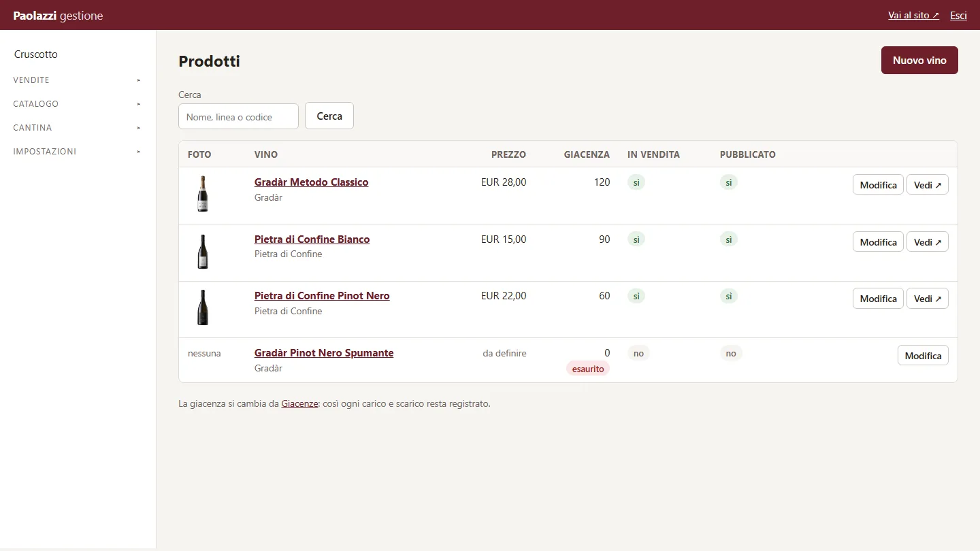Open the Vai al sito link
Viewport: 980px width, 551px height.
tap(913, 15)
